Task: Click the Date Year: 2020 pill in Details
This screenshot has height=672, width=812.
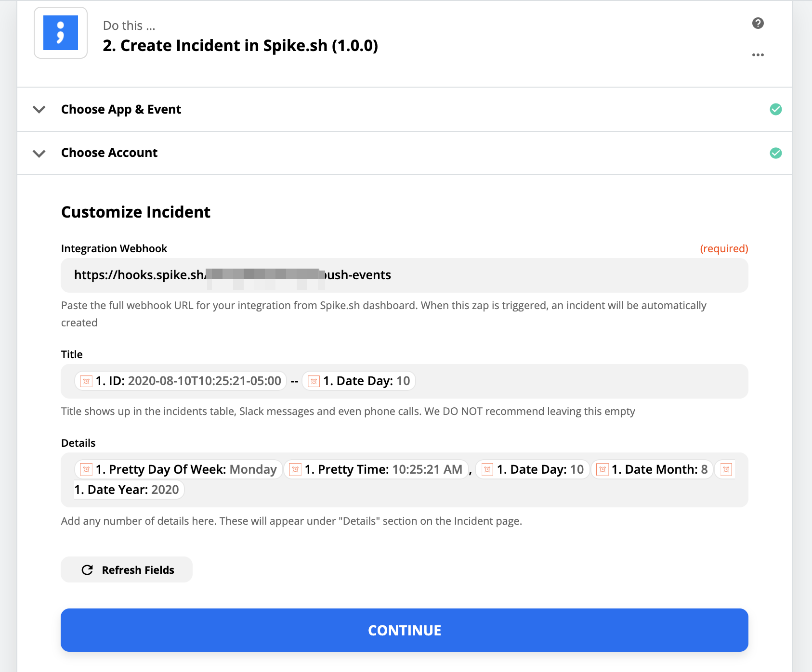Action: [x=129, y=490]
